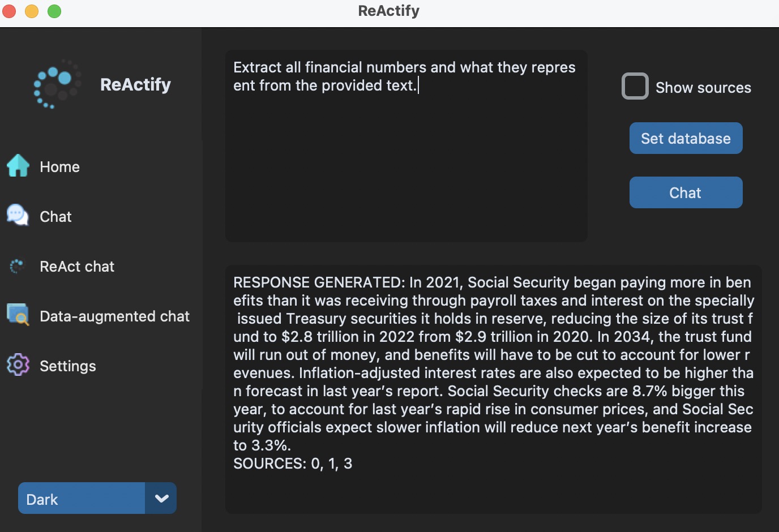The height and width of the screenshot is (532, 779).
Task: Open the Dark theme selector
Action: click(x=80, y=498)
